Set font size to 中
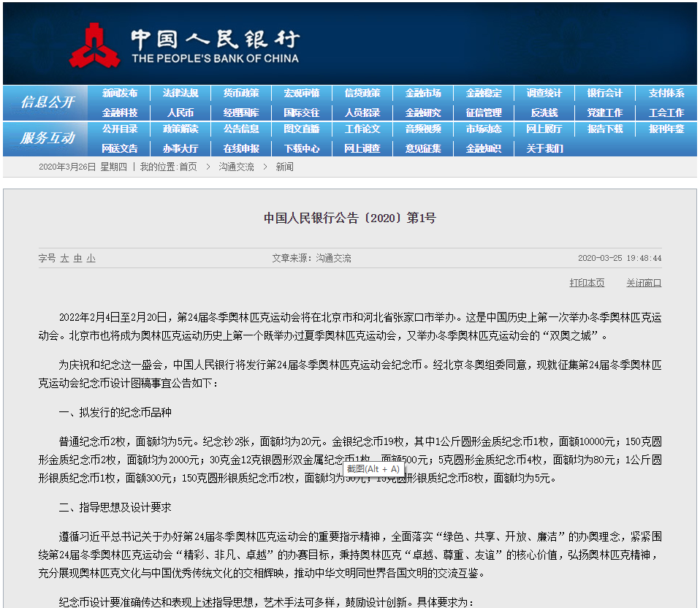Screen dimensions: 700x608 coord(77,259)
